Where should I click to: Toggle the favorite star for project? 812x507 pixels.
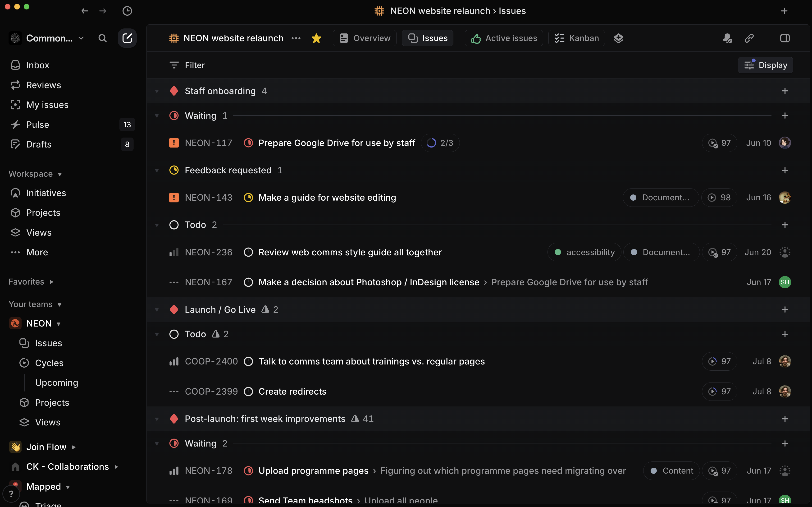tap(316, 38)
